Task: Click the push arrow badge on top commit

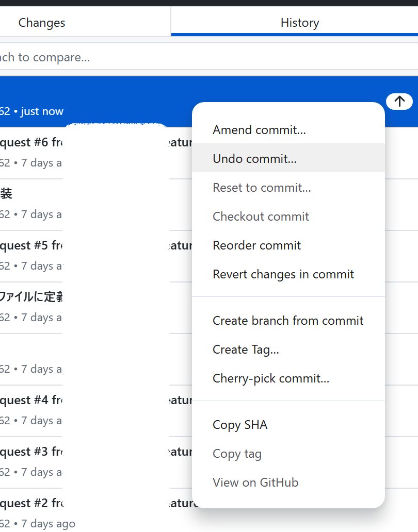Action: (399, 101)
